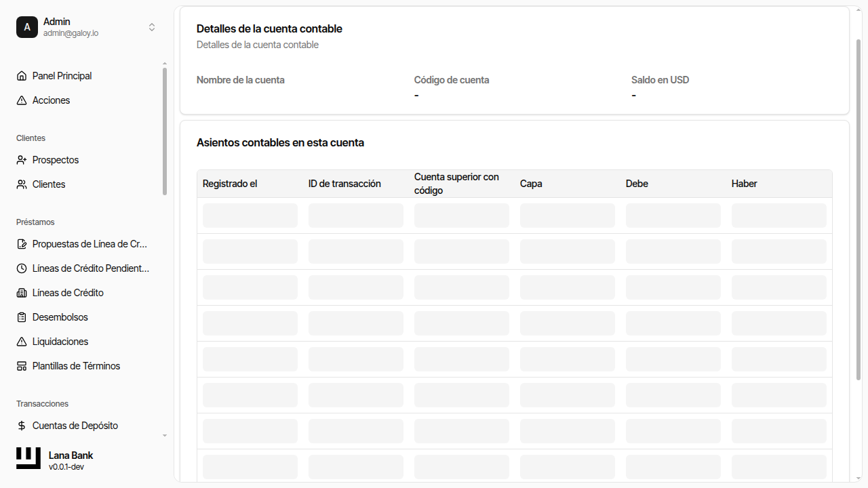Click the dollar icon for Cuentas de Depósito

click(22, 426)
